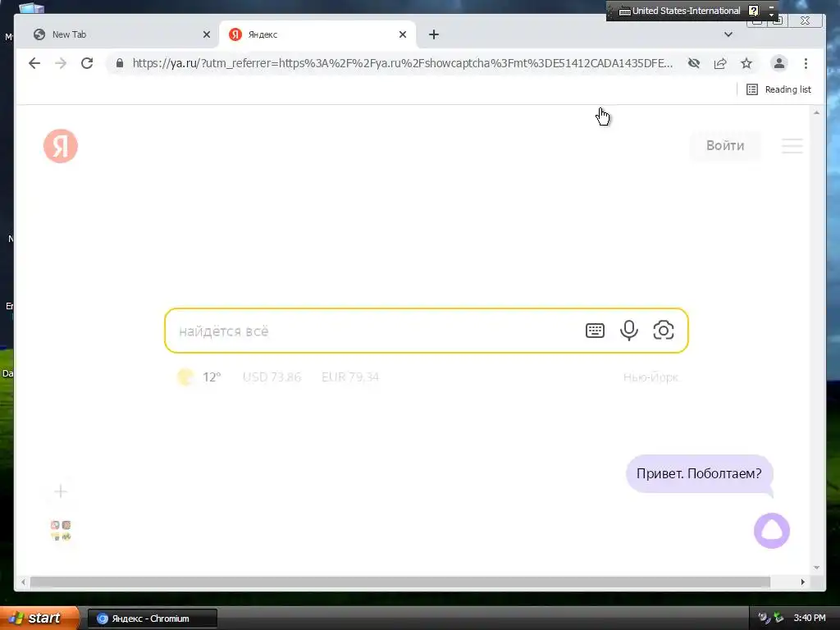Go back using the browser back arrow

click(34, 63)
